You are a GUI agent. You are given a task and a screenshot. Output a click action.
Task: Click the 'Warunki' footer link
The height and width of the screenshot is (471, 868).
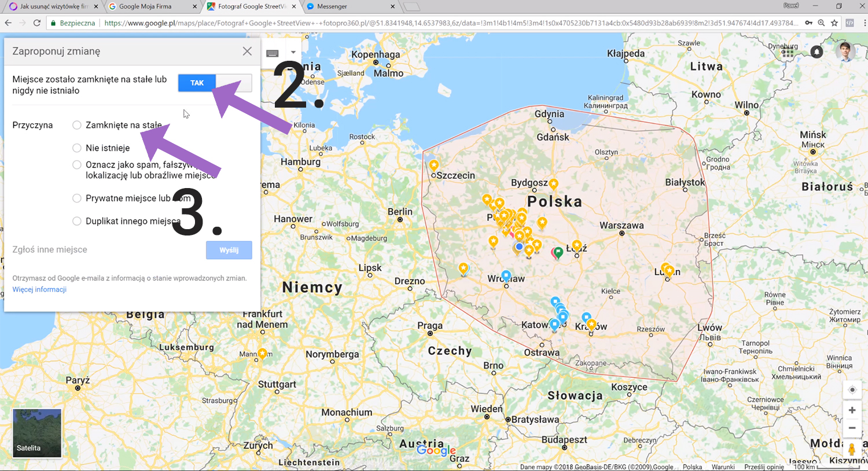click(723, 467)
